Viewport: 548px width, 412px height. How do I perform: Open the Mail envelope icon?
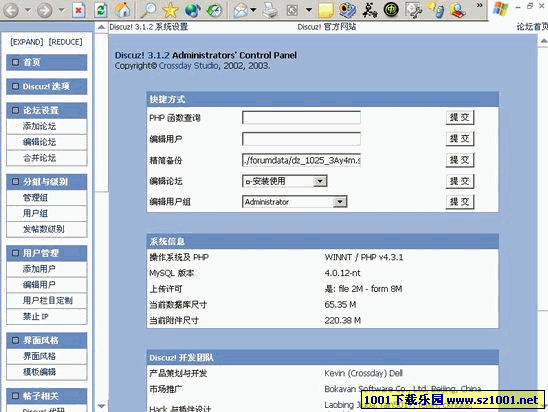click(241, 10)
